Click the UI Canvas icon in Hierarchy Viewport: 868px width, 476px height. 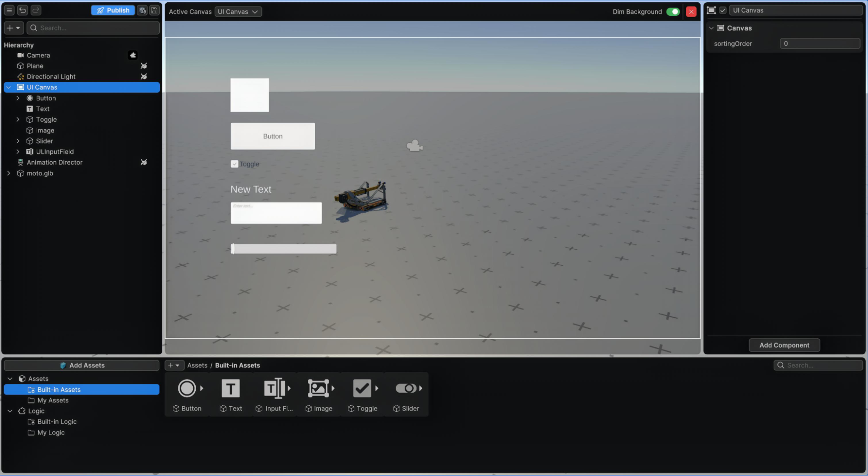[x=21, y=87]
